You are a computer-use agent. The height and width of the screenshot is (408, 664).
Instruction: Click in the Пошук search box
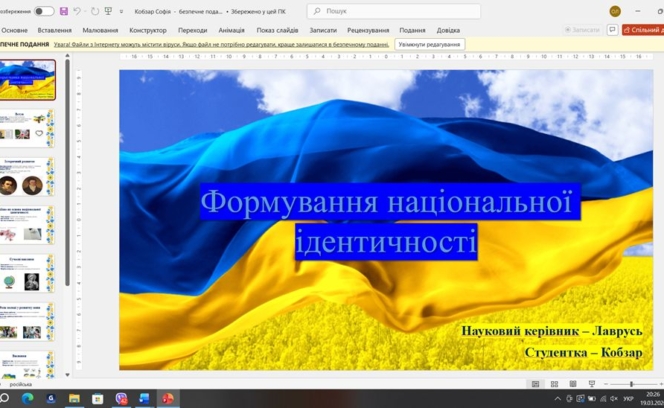pyautogui.click(x=393, y=11)
